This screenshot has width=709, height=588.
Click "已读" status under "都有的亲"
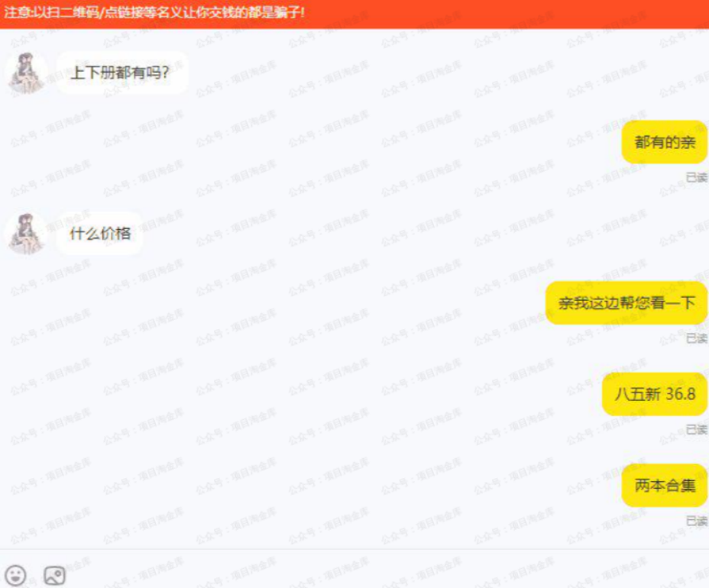coord(696,177)
